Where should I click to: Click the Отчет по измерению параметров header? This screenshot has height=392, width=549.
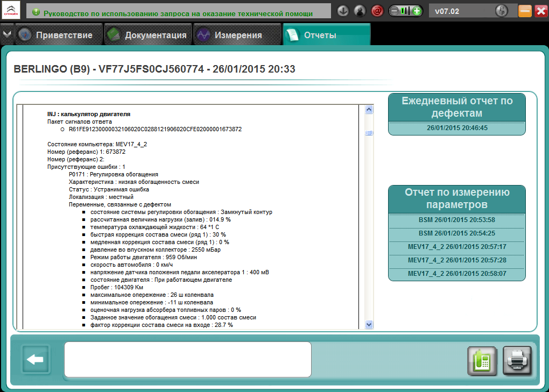(x=457, y=198)
